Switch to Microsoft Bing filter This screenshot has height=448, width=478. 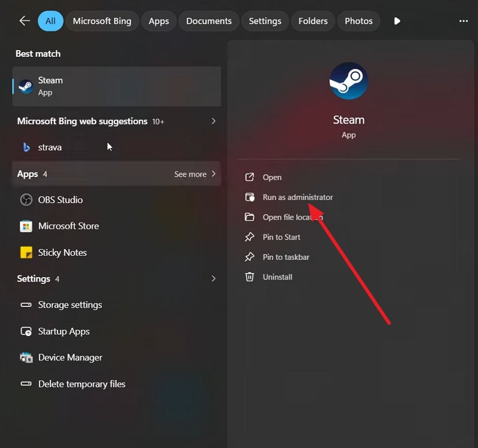[x=102, y=21]
